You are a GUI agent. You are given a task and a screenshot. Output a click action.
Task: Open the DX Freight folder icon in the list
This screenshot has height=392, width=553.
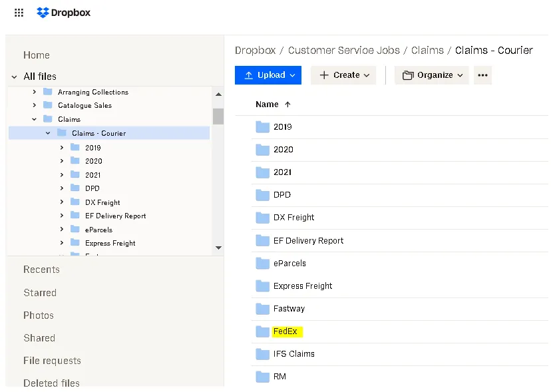tap(262, 218)
